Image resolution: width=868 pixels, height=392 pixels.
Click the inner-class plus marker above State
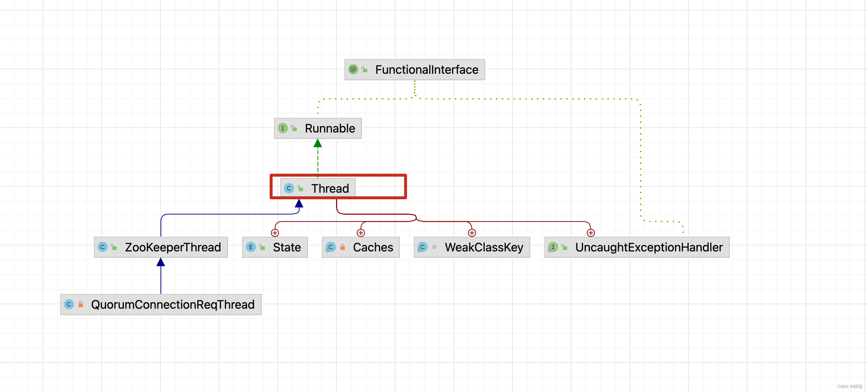pos(275,233)
